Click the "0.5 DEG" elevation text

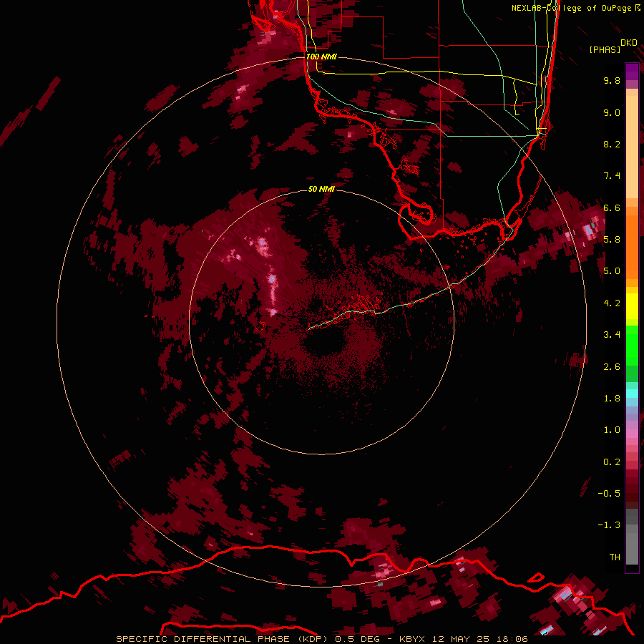(x=357, y=639)
